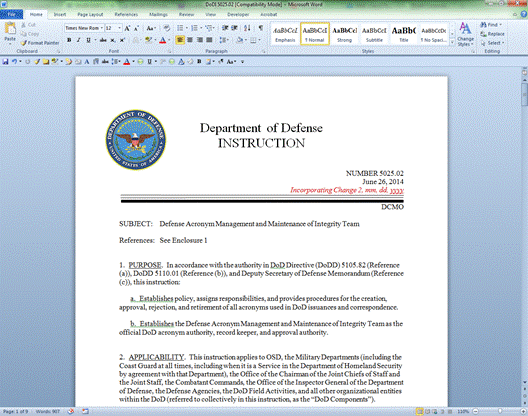Decrease paragraph indent
The width and height of the screenshot is (528, 416).
click(225, 28)
